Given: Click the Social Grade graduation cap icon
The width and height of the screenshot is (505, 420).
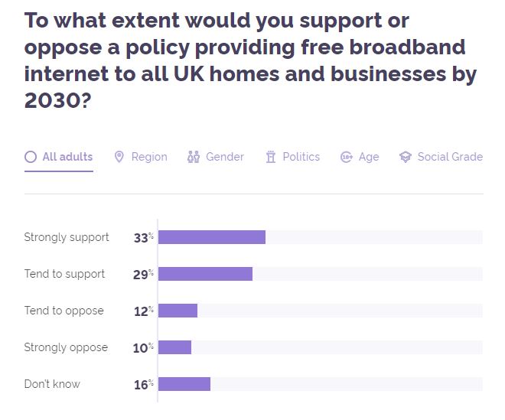Looking at the screenshot, I should 406,157.
